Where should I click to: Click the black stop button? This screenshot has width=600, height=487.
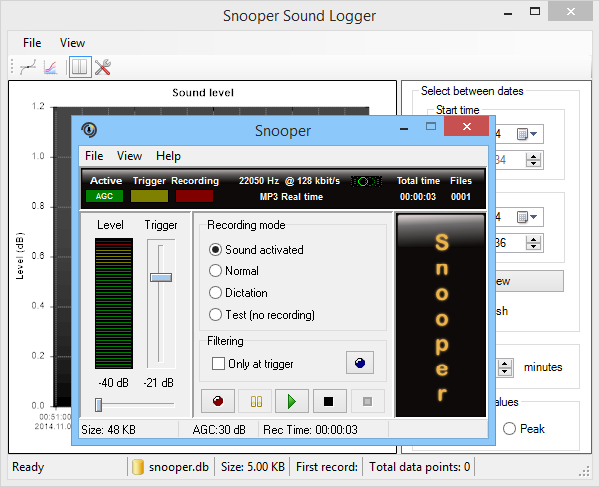click(x=328, y=401)
